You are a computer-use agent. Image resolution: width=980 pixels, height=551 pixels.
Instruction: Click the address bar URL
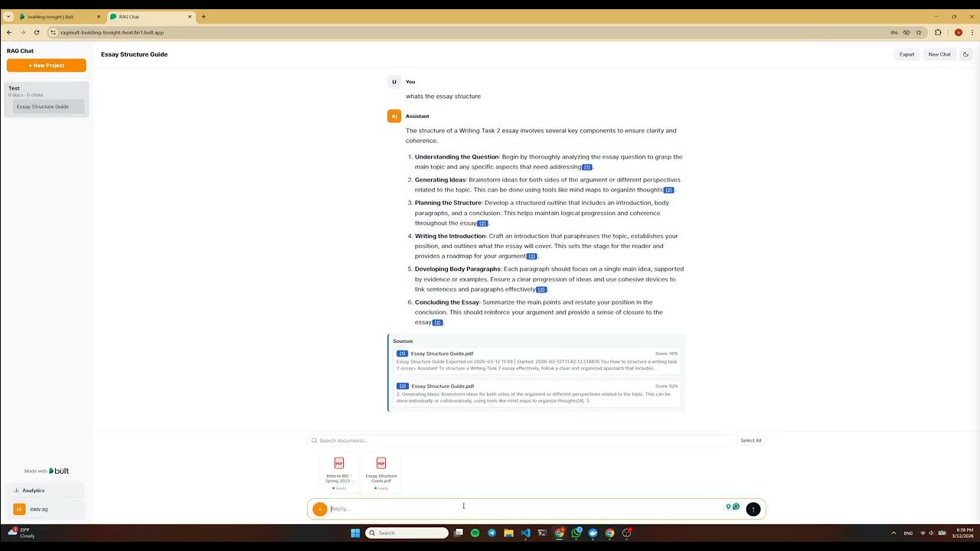[112, 32]
